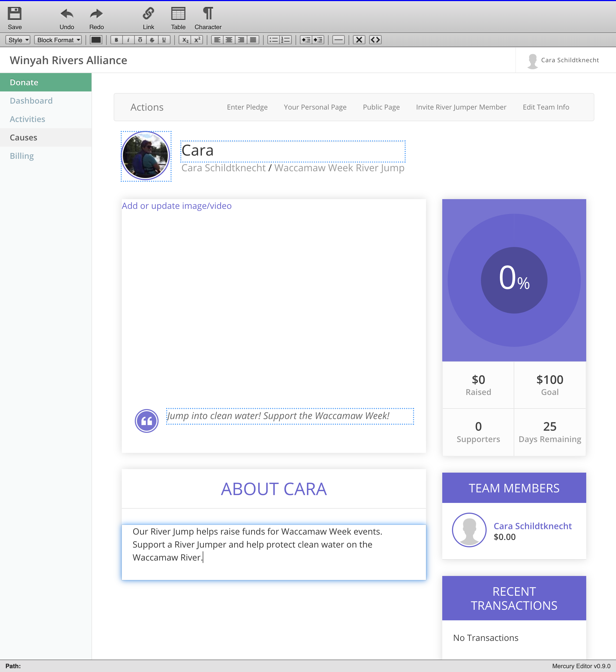Click the $0 Raised value
The image size is (616, 672).
478,380
